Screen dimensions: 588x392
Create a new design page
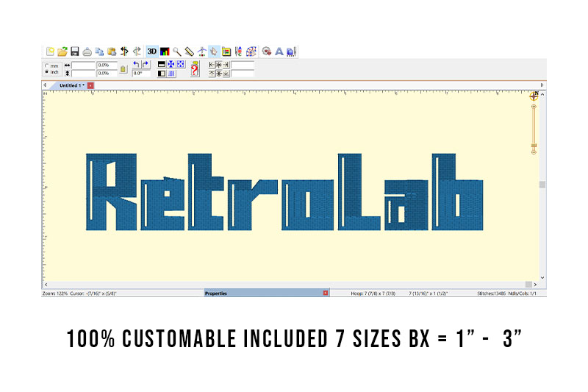click(50, 51)
